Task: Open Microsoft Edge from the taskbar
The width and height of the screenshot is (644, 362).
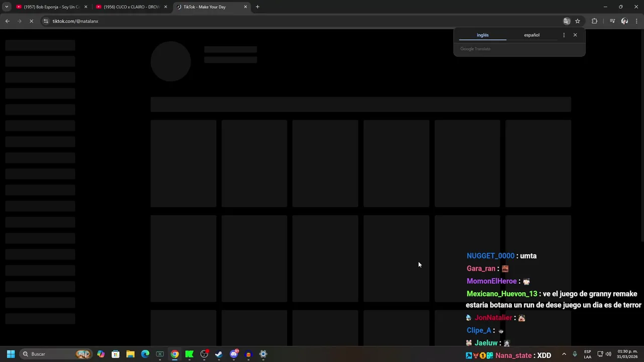Action: coord(145,354)
